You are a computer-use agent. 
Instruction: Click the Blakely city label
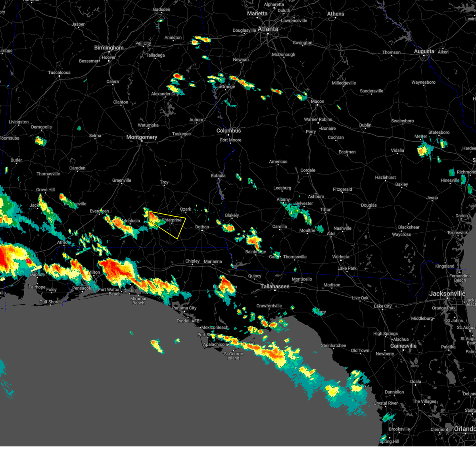232,215
